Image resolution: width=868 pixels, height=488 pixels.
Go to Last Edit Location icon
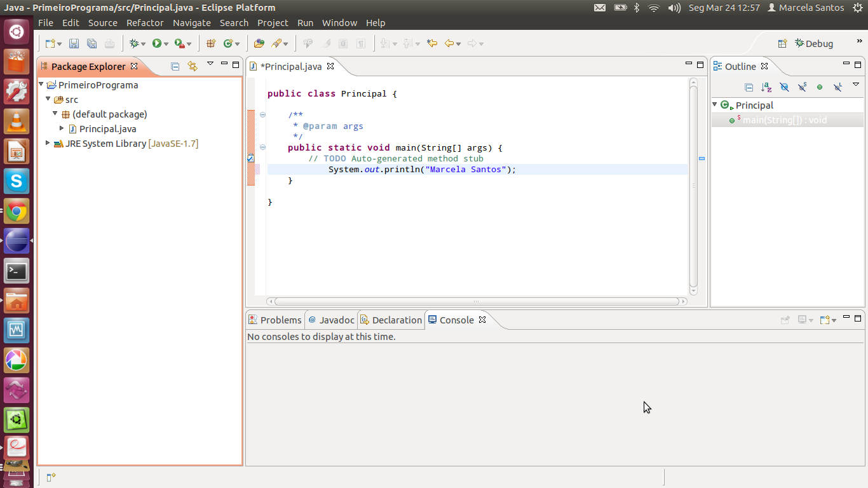432,44
